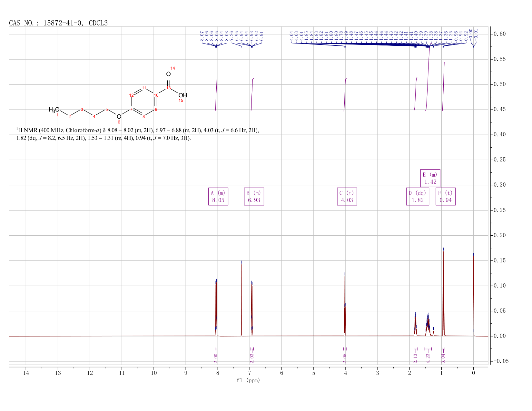Click the multiplet box B (m) 6.93

pyautogui.click(x=254, y=197)
